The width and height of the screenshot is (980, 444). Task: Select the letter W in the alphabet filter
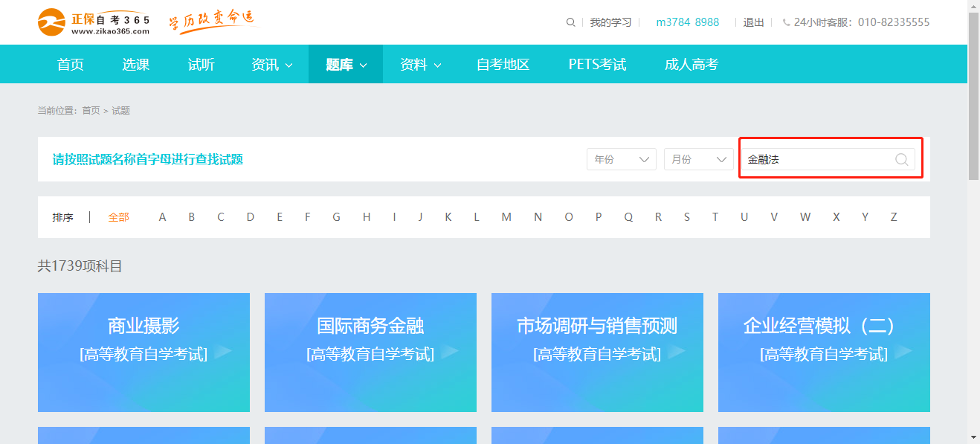tap(805, 216)
